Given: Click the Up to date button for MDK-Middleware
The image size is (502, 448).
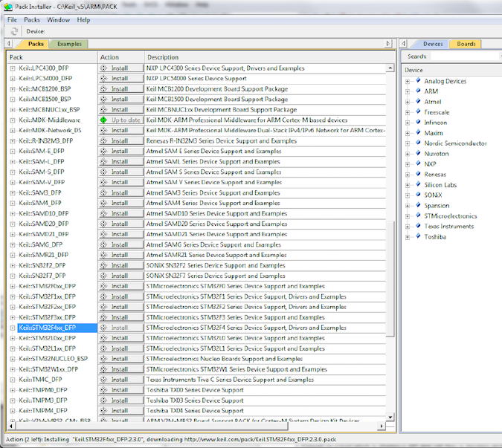Looking at the screenshot, I should click(x=121, y=120).
